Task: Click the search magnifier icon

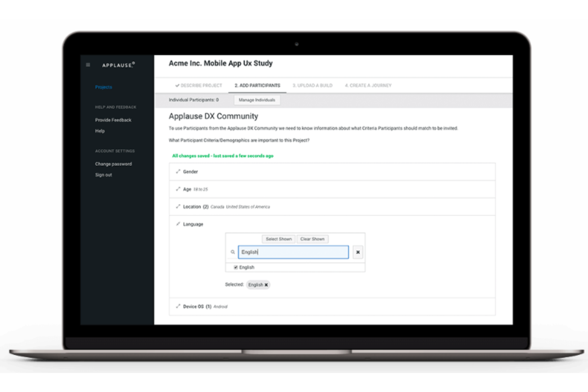Action: tap(233, 252)
